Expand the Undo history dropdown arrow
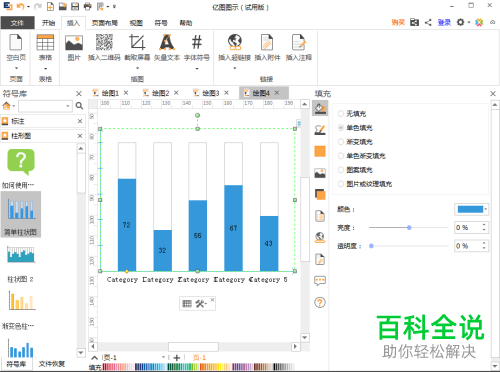Image resolution: width=500 pixels, height=372 pixels. [28, 6]
